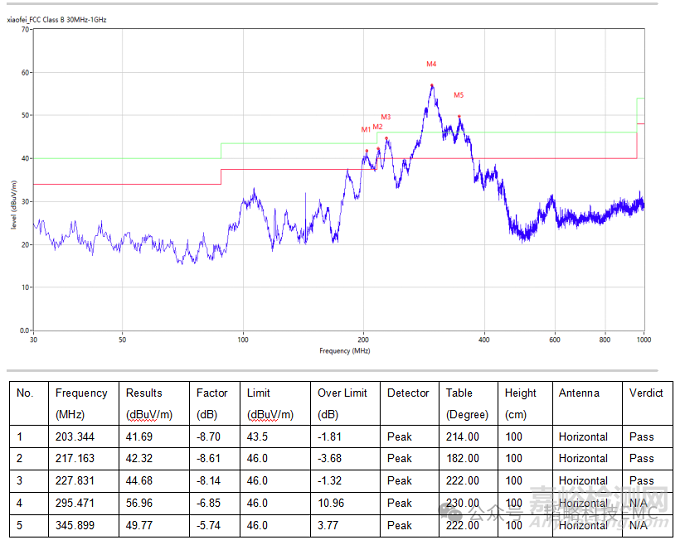Click the 230.00 table degree cell
Image resolution: width=680 pixels, height=540 pixels.
coord(462,503)
